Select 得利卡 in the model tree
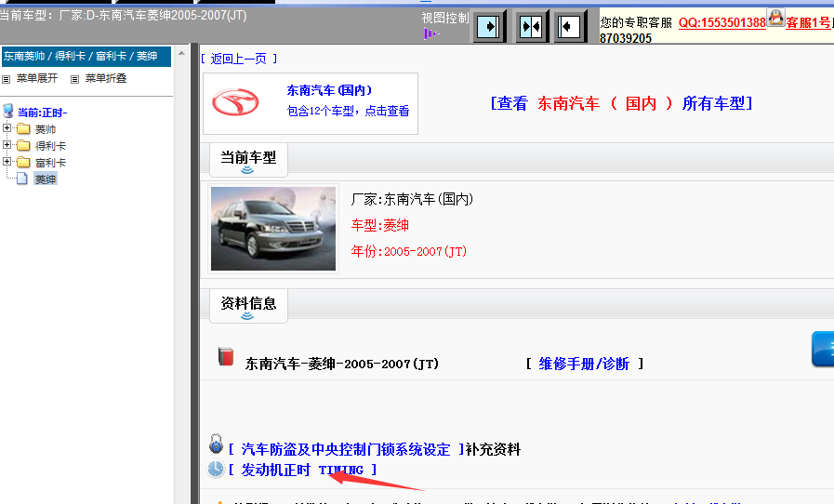834x504 pixels. tap(50, 146)
